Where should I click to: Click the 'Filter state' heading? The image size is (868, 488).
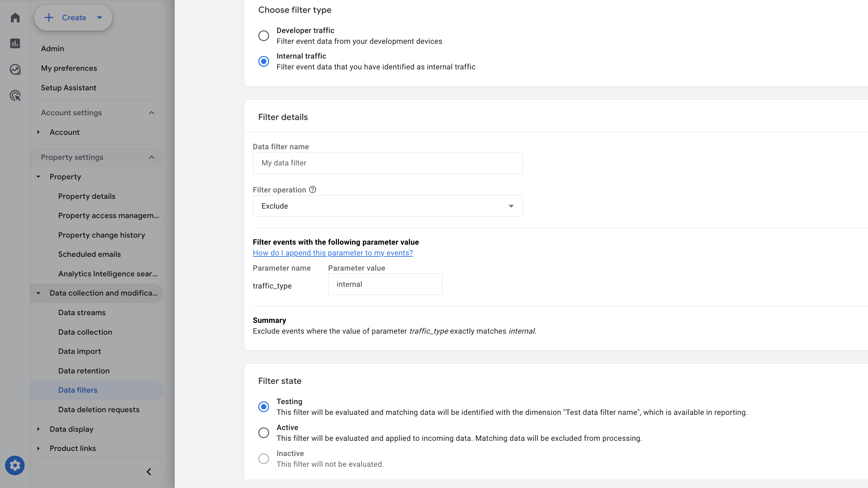280,381
